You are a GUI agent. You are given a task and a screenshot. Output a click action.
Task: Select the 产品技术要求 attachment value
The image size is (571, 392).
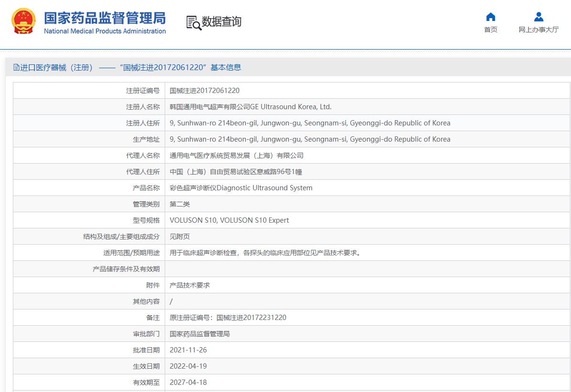tap(190, 285)
